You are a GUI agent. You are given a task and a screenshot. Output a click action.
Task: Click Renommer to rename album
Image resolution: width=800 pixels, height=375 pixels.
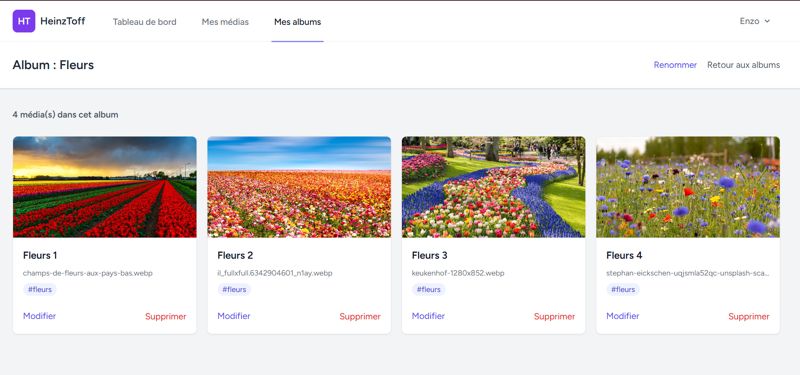[x=675, y=65]
